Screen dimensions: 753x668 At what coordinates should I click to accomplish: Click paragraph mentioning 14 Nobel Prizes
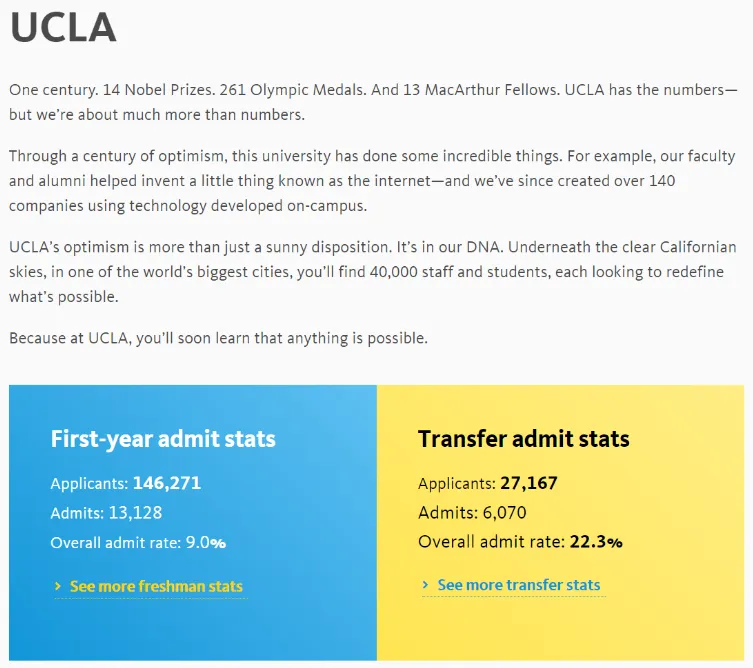click(373, 102)
